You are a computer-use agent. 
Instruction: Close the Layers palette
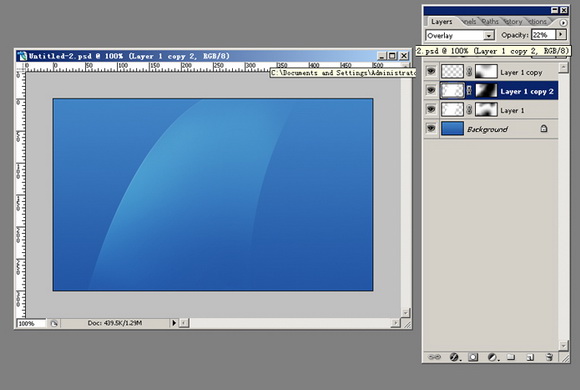(563, 10)
